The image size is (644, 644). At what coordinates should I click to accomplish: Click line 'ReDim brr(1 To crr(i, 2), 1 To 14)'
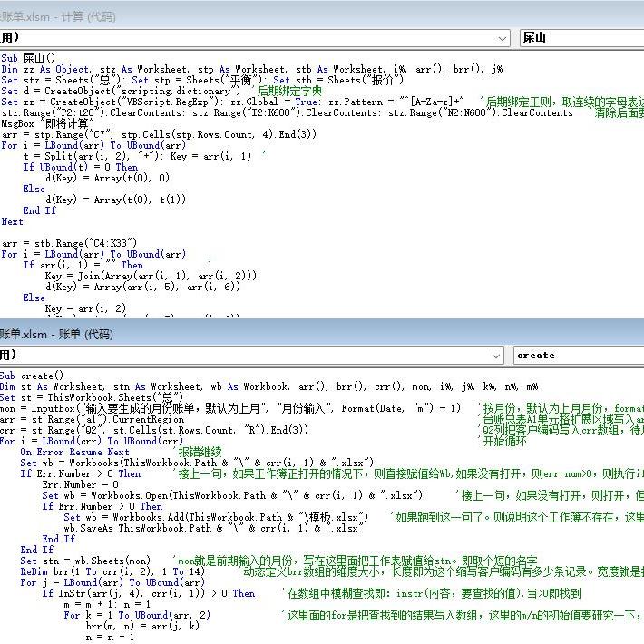pos(112,571)
